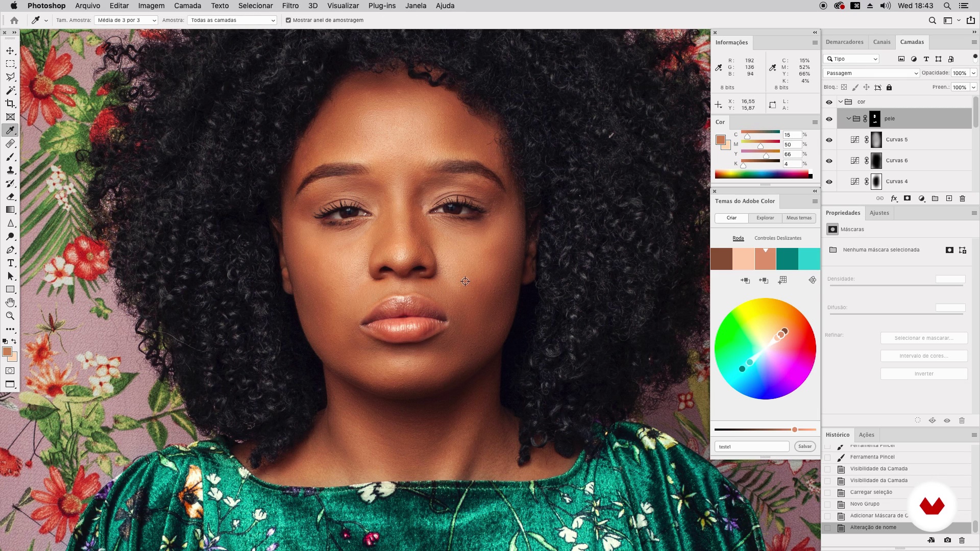The height and width of the screenshot is (551, 980).
Task: Switch to the Canais tab
Action: (881, 42)
